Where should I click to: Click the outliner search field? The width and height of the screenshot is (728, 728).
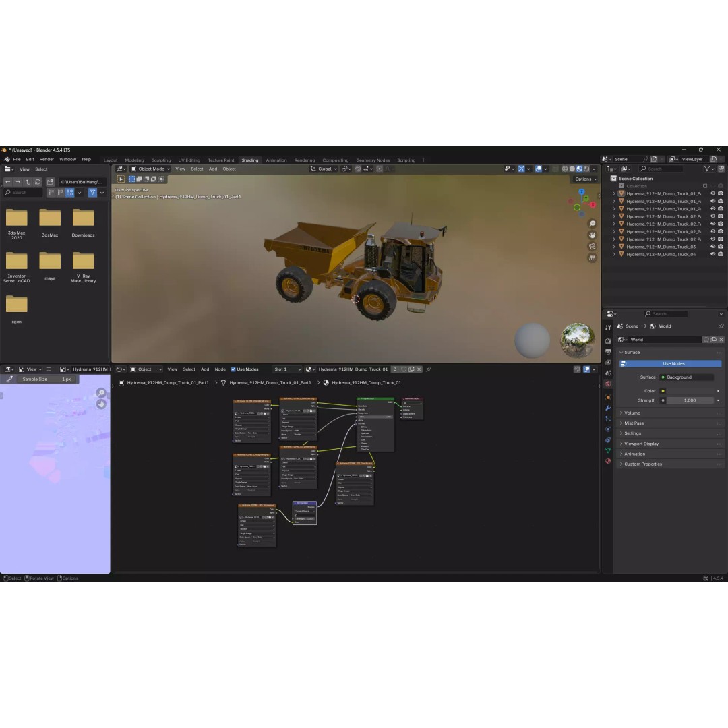pyautogui.click(x=661, y=169)
